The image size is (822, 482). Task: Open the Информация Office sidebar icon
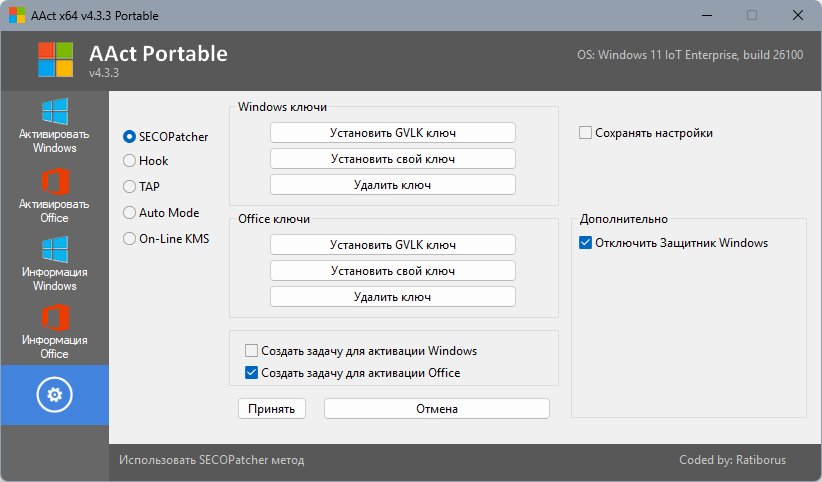(x=54, y=319)
